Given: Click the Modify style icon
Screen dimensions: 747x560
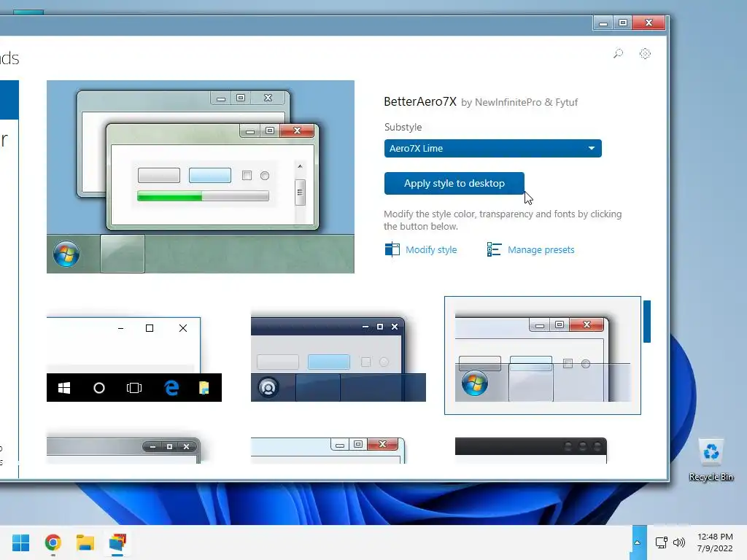Looking at the screenshot, I should pos(392,249).
